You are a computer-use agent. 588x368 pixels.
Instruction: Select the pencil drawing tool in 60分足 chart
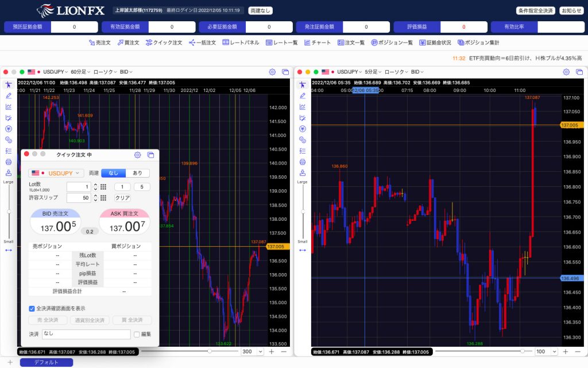click(8, 96)
